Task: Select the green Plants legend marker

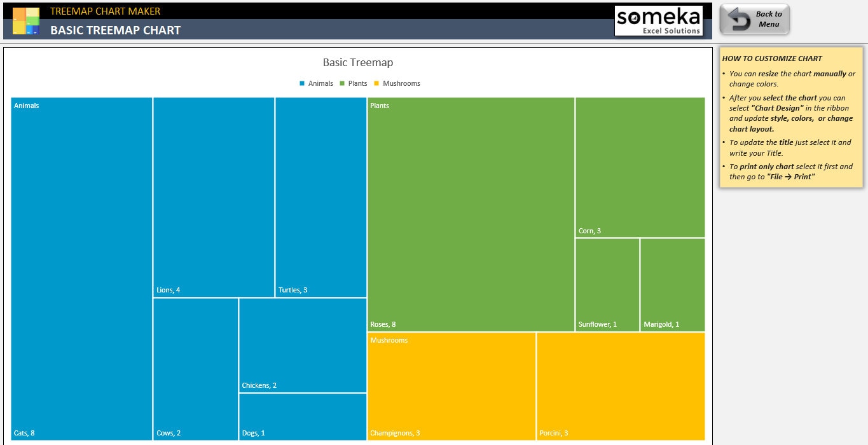Action: [x=343, y=83]
